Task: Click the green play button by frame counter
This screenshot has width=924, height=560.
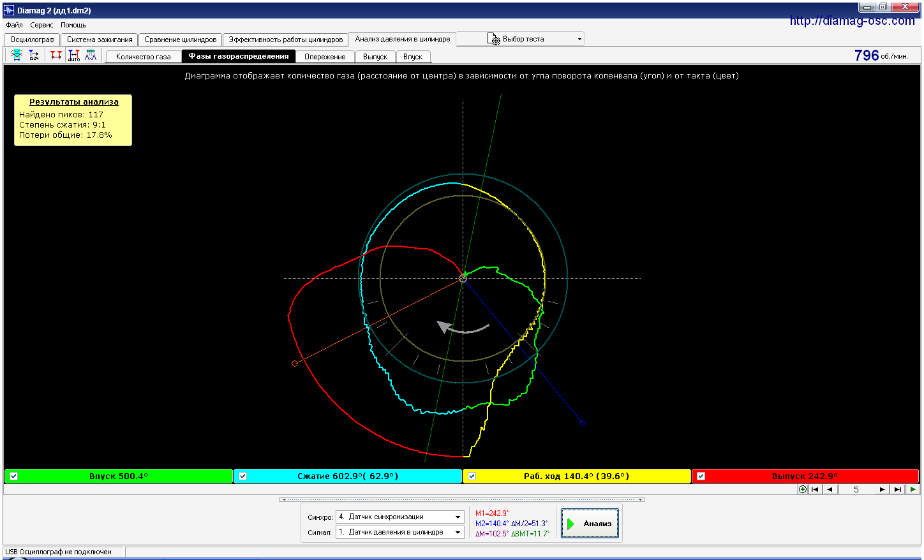Action: click(x=913, y=489)
